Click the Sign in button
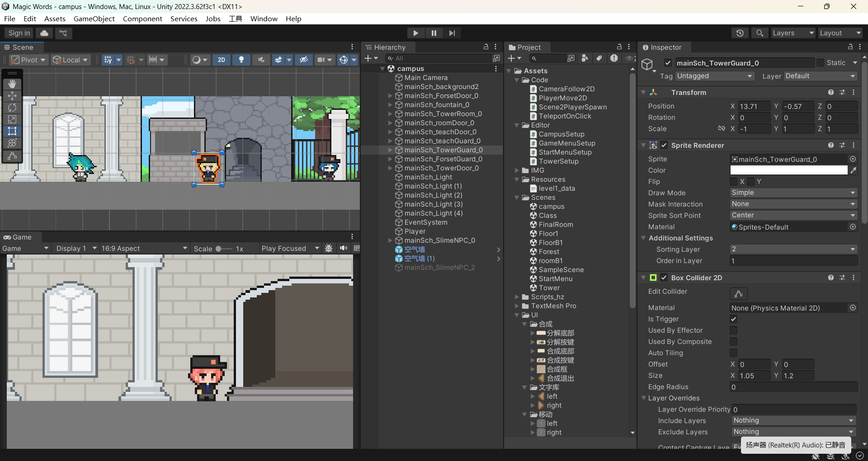Image resolution: width=868 pixels, height=461 pixels. click(19, 33)
